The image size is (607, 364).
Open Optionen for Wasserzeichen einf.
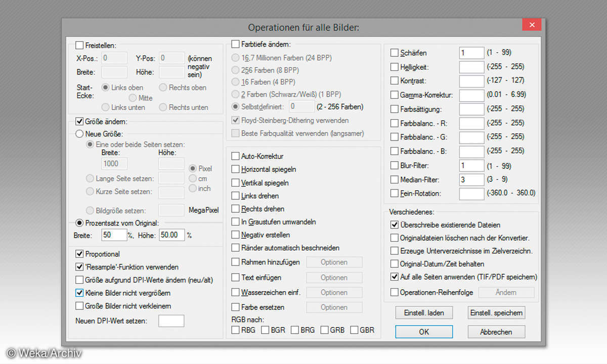point(334,293)
